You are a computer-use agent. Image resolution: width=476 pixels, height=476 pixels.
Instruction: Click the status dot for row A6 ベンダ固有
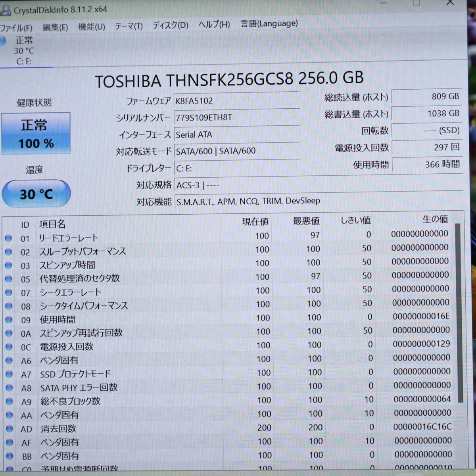9,361
